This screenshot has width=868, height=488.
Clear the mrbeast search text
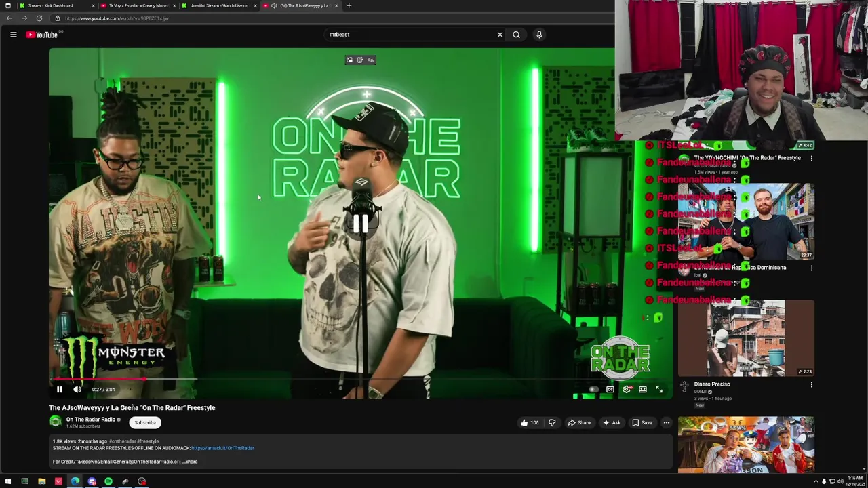500,35
